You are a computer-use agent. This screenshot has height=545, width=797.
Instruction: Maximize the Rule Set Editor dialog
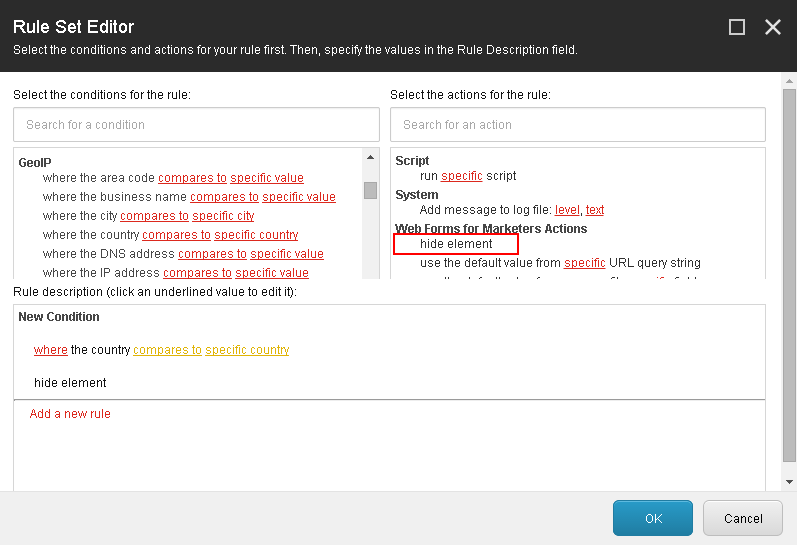737,27
